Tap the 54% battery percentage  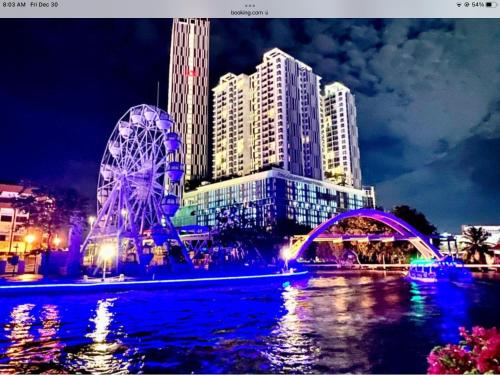pyautogui.click(x=478, y=5)
